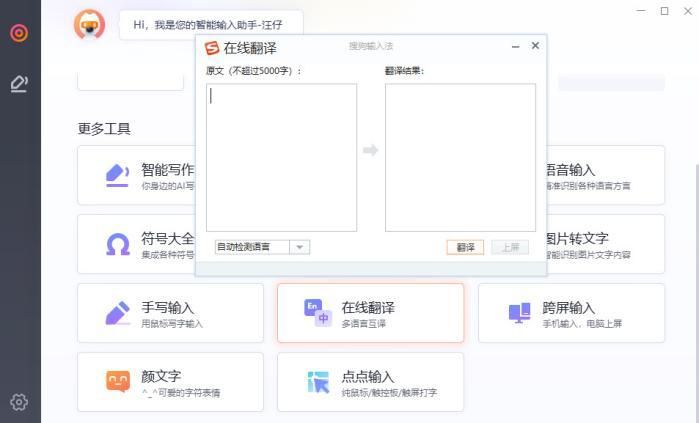Click the 更多工具 heading

point(104,129)
